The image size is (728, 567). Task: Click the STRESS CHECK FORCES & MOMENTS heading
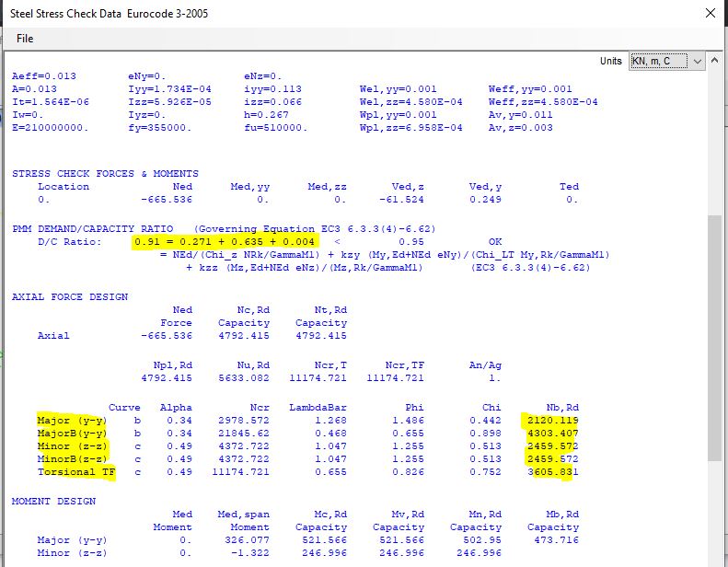point(105,174)
